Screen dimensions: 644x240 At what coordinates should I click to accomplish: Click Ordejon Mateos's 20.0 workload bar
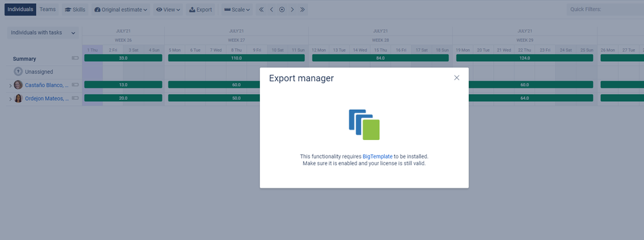123,98
